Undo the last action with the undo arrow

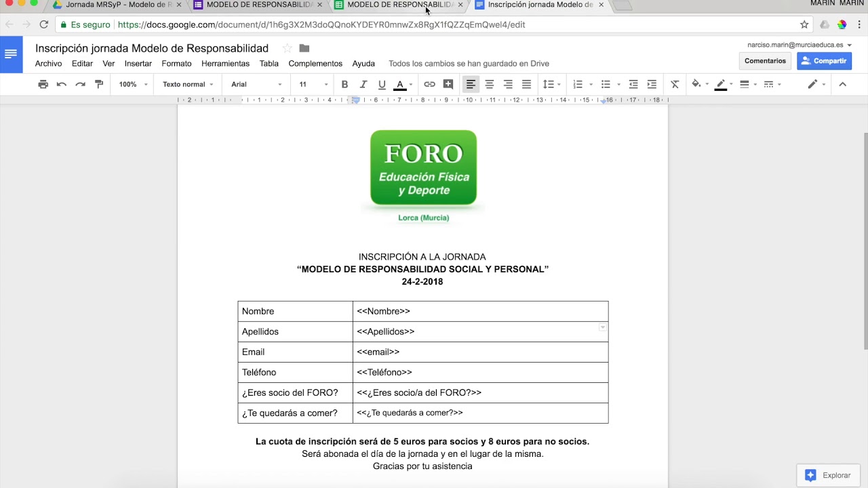click(x=62, y=84)
